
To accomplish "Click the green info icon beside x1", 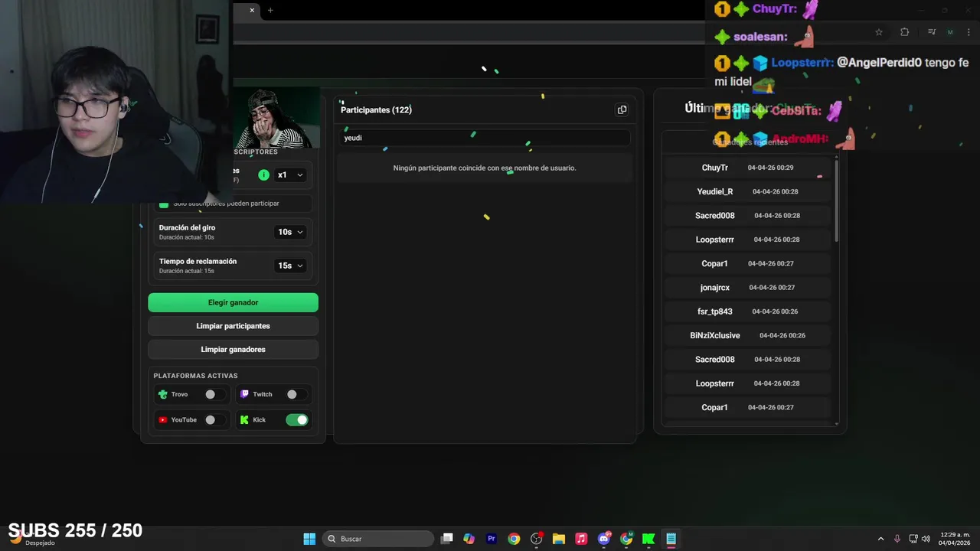I will coord(263,174).
